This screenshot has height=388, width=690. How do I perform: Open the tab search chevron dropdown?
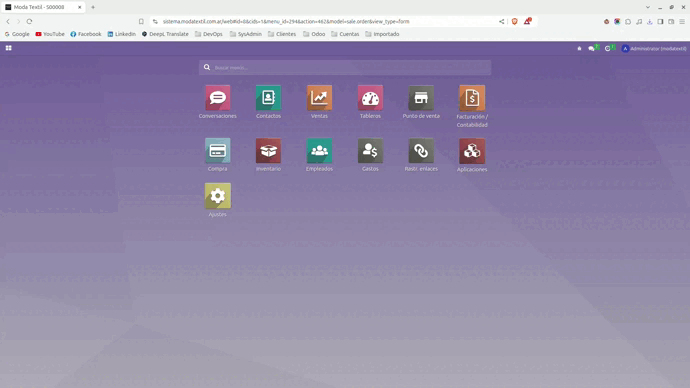tap(648, 7)
